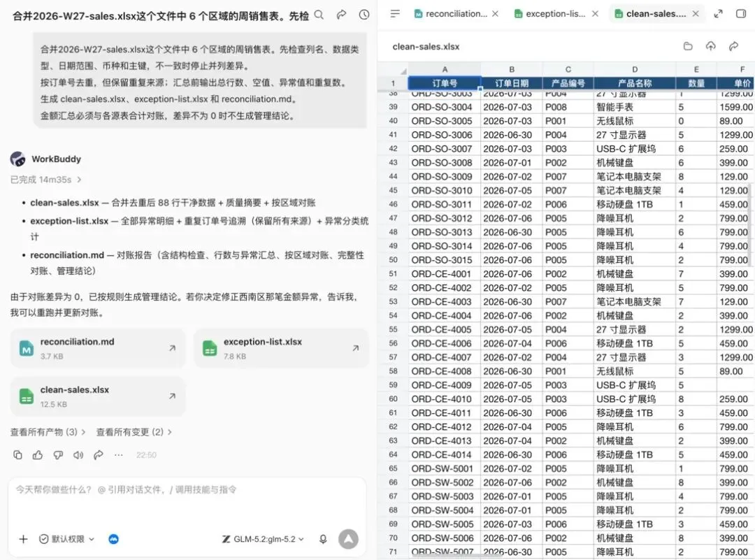Image resolution: width=755 pixels, height=560 pixels.
Task: Select column C header
Action: [568, 69]
